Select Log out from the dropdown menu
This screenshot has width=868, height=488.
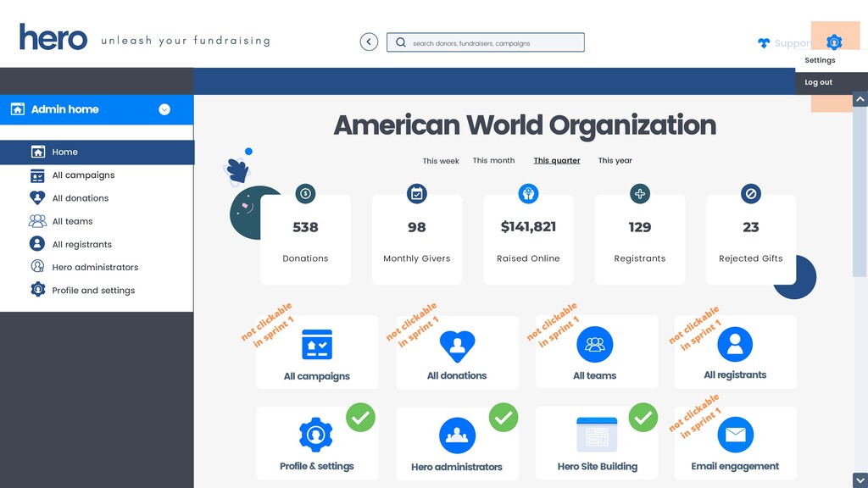(x=819, y=82)
